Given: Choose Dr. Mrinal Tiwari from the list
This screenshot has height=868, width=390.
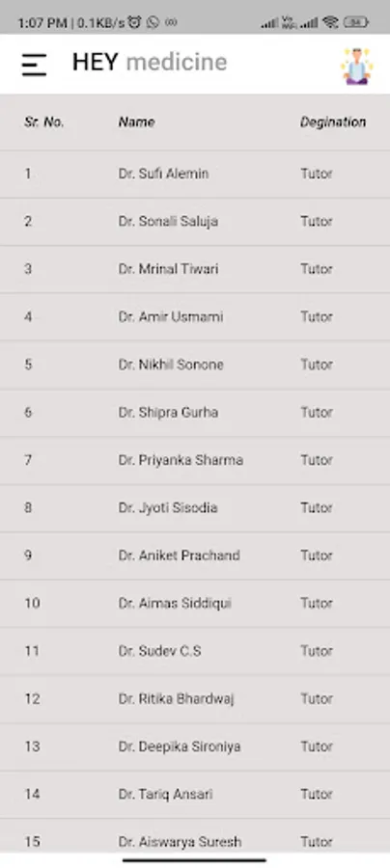Looking at the screenshot, I should 195,269.
